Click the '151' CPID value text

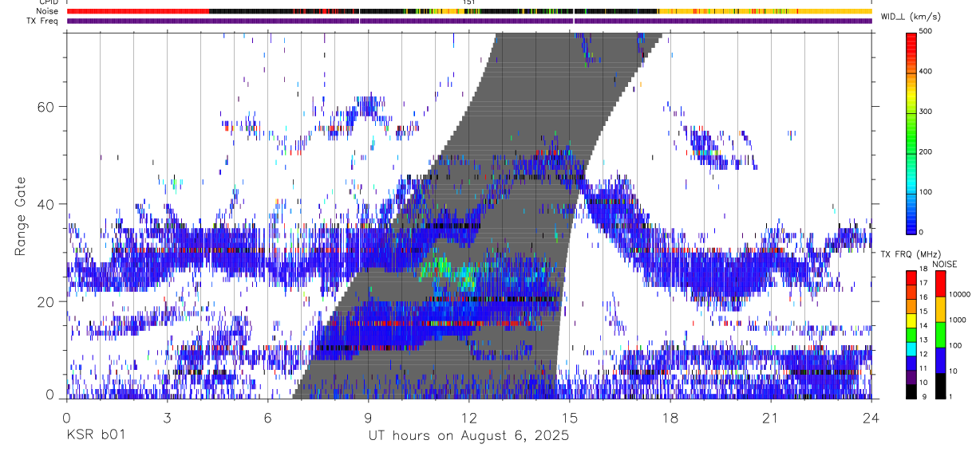[469, 3]
